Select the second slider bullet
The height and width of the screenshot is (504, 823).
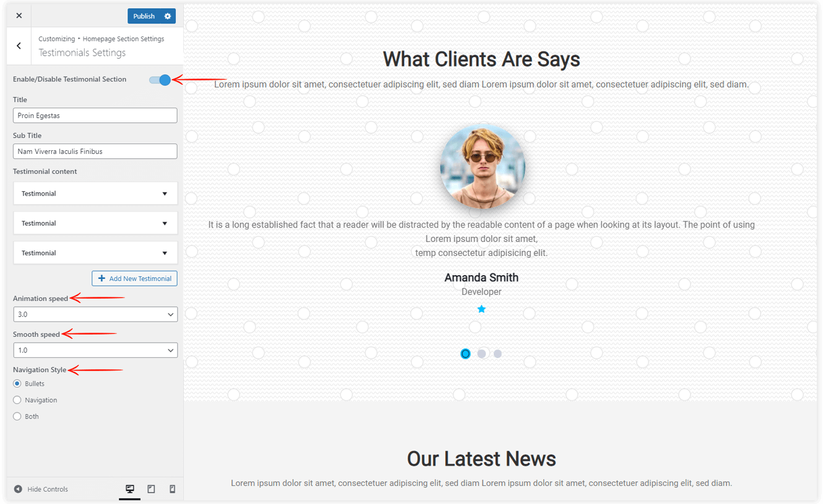(481, 354)
